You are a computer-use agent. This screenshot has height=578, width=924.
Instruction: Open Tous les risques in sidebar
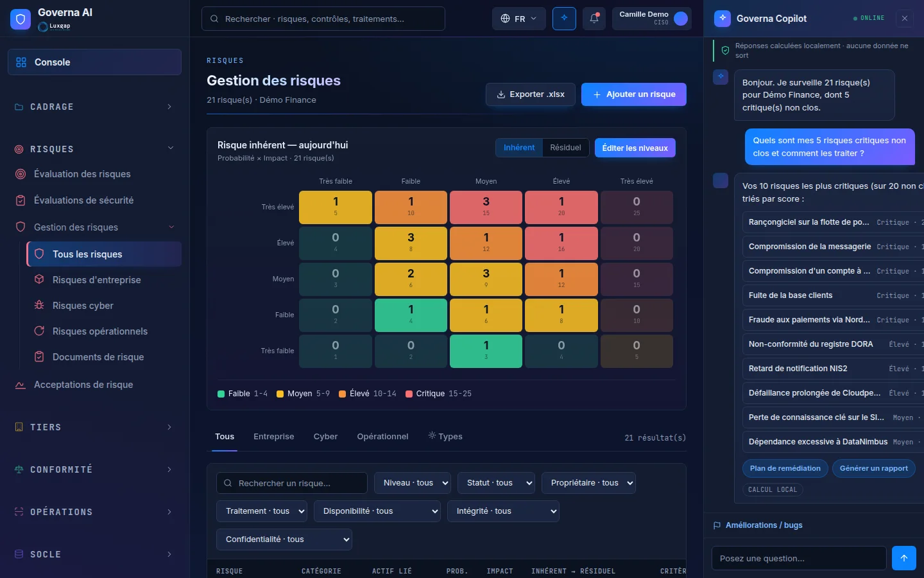pos(104,254)
